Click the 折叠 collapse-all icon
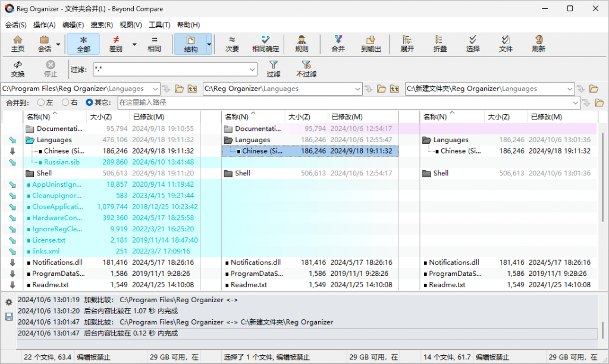The height and width of the screenshot is (364, 609). pyautogui.click(x=440, y=44)
